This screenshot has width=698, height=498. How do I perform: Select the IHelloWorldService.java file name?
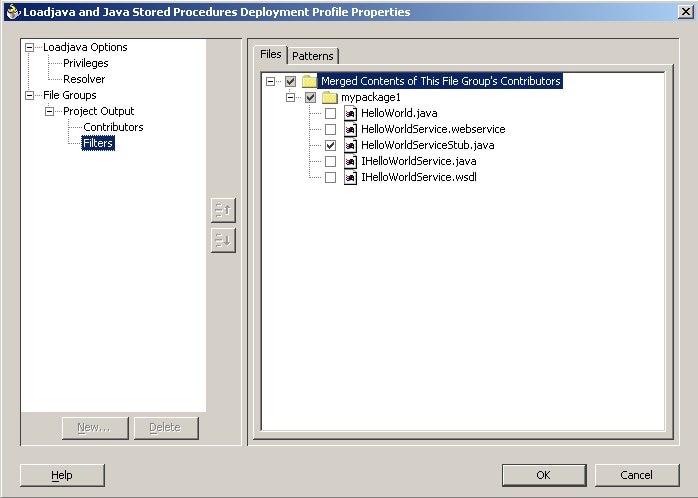(419, 162)
